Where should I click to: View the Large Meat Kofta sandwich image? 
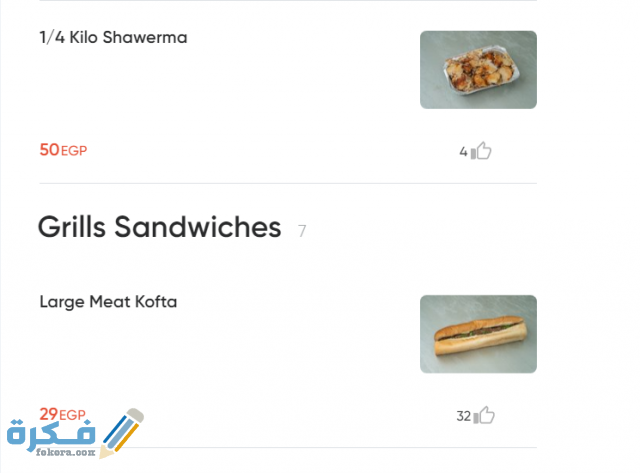478,334
